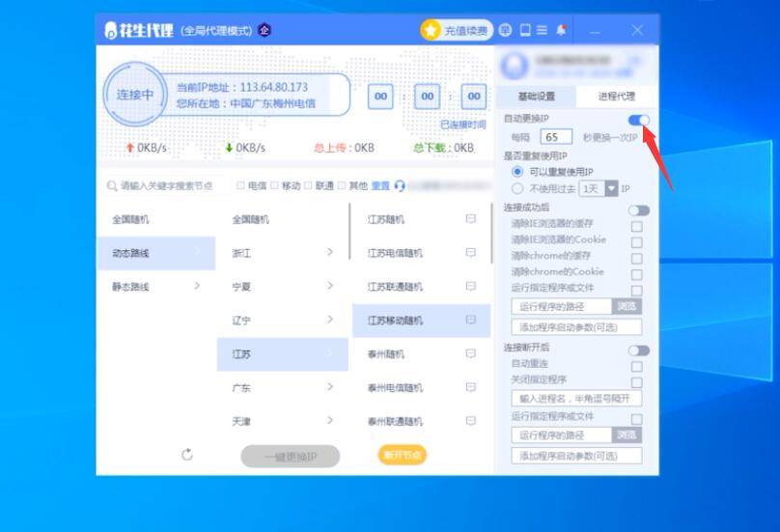This screenshot has height=532, width=780.
Task: Click the comment icon beside 江苏随机
Action: click(x=470, y=219)
